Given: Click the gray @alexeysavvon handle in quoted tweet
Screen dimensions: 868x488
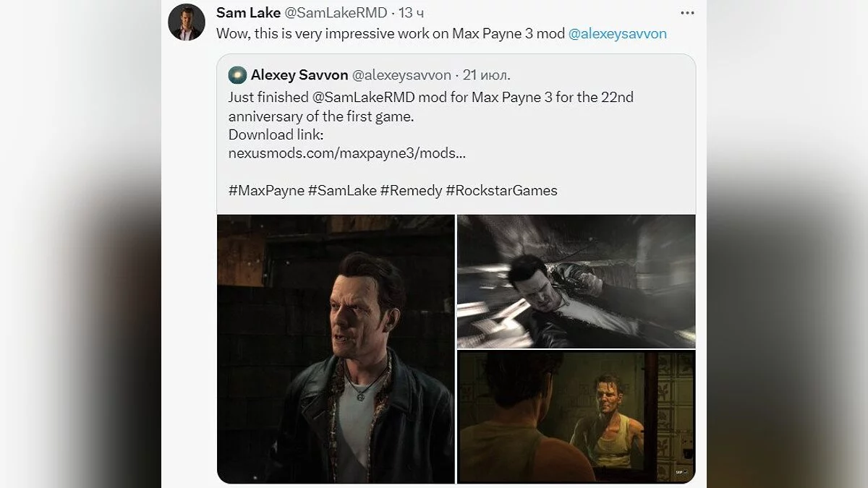Looking at the screenshot, I should click(401, 75).
